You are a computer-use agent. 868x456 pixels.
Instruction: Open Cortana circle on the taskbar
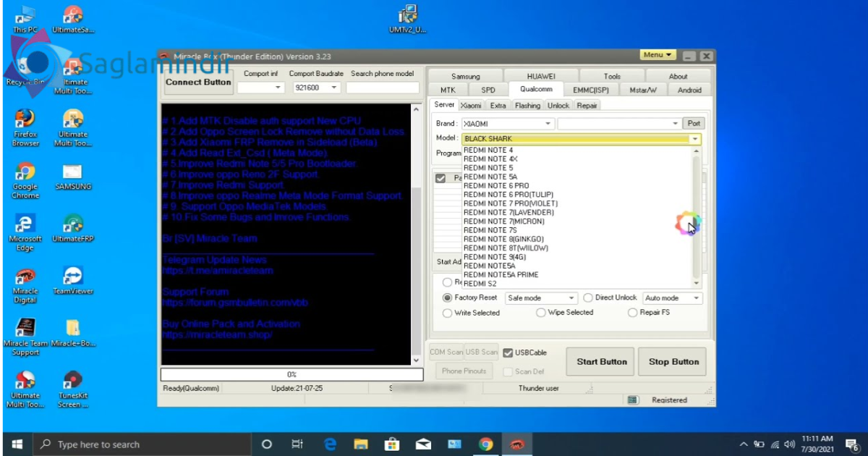click(266, 444)
